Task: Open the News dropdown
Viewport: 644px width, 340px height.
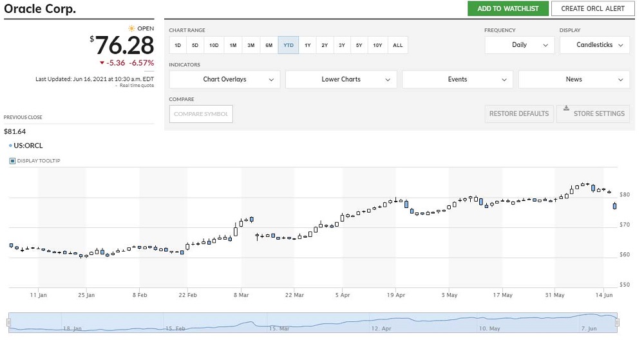Action: click(574, 79)
